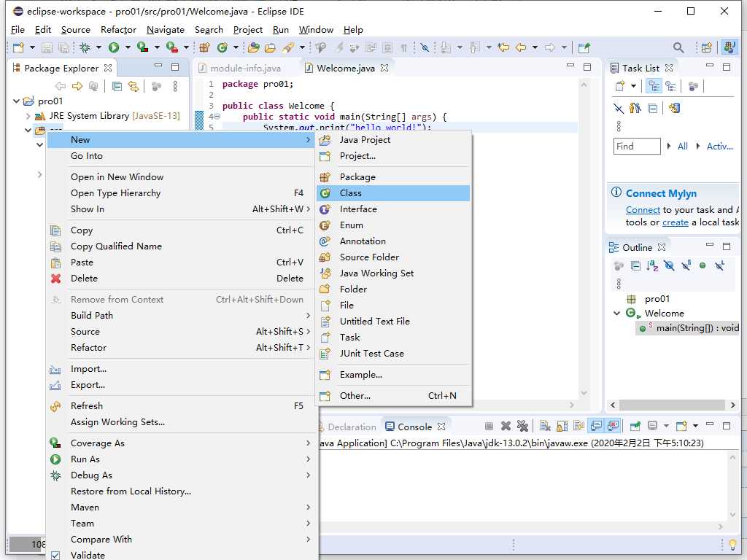Image resolution: width=747 pixels, height=560 pixels.
Task: Open Open Console dropdown arrow
Action: tap(695, 426)
